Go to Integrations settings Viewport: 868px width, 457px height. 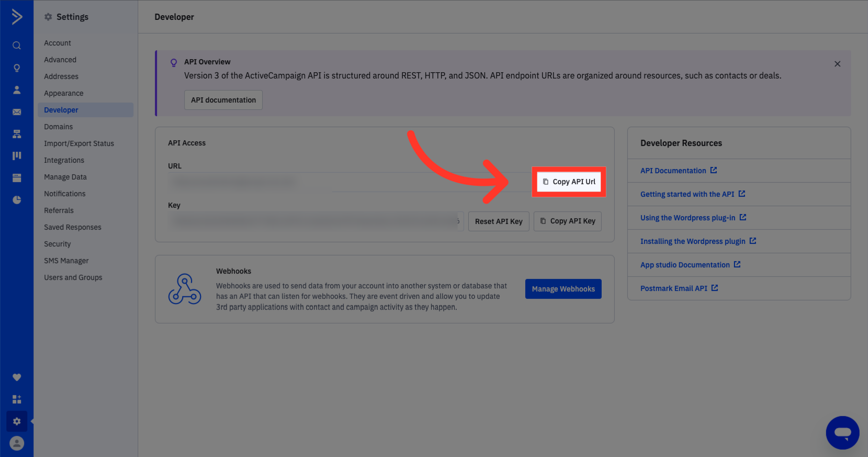point(64,160)
